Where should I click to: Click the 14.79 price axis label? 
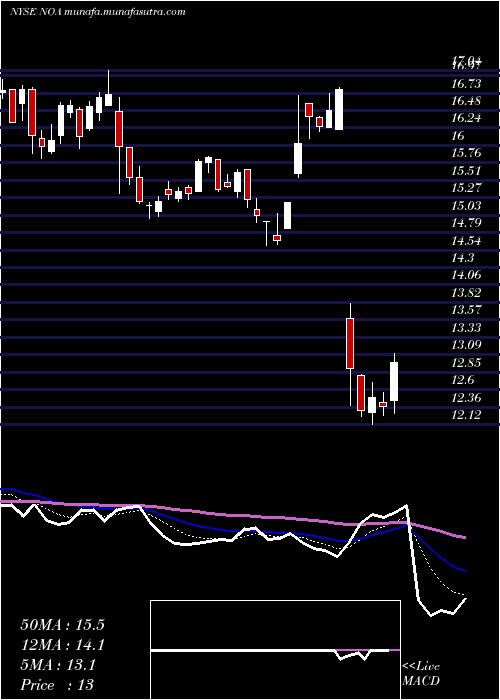coord(466,223)
